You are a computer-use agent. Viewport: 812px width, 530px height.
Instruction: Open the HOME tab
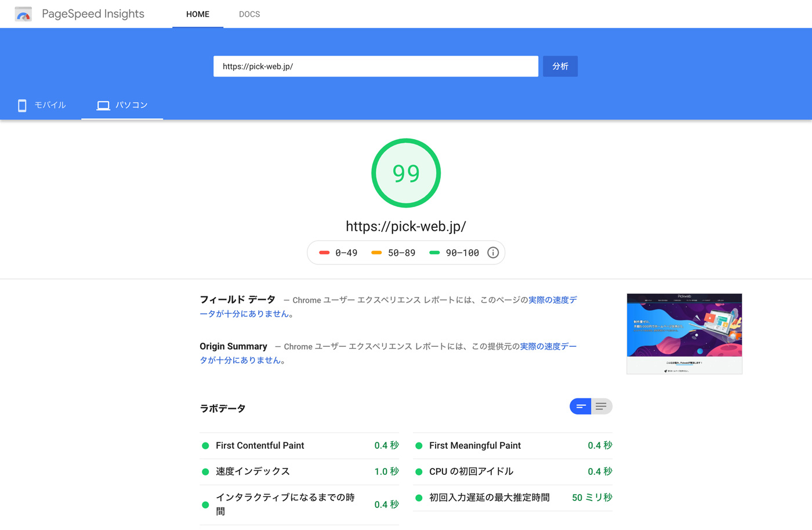[198, 14]
